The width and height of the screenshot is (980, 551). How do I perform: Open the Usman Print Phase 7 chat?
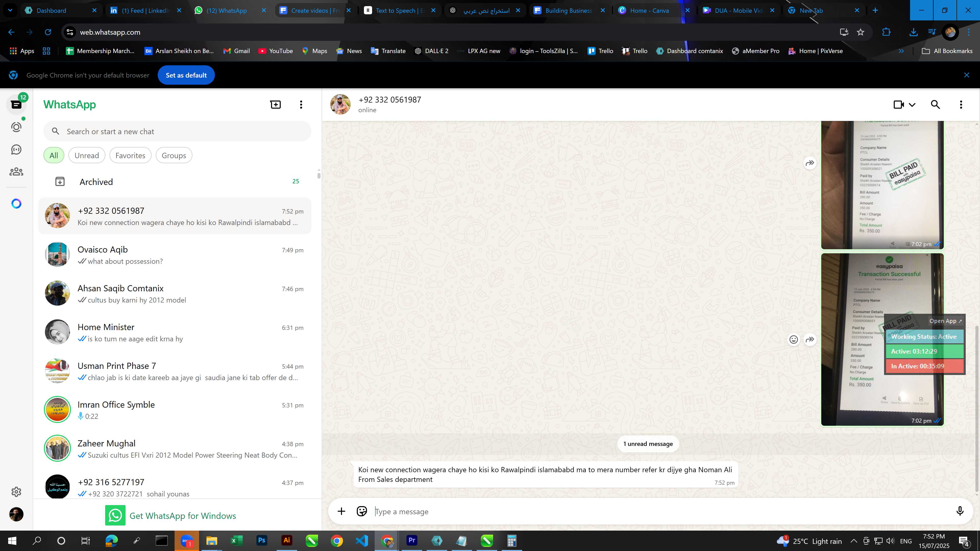click(x=175, y=371)
